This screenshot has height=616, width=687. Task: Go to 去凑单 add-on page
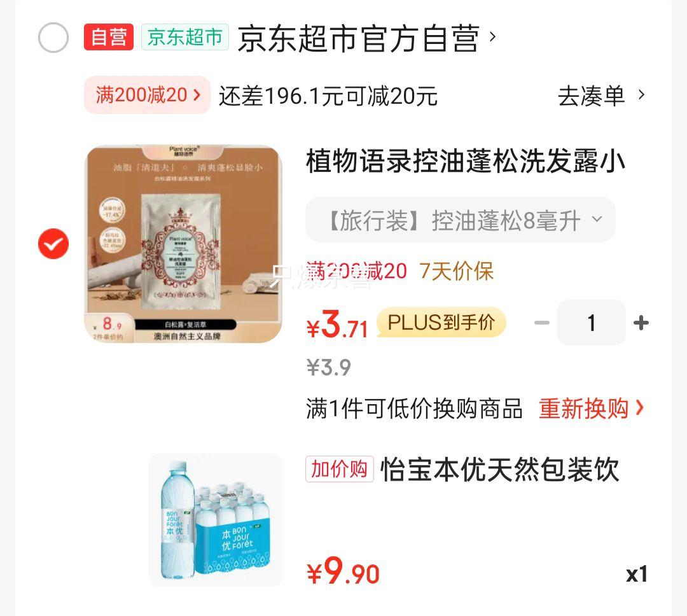pyautogui.click(x=600, y=95)
